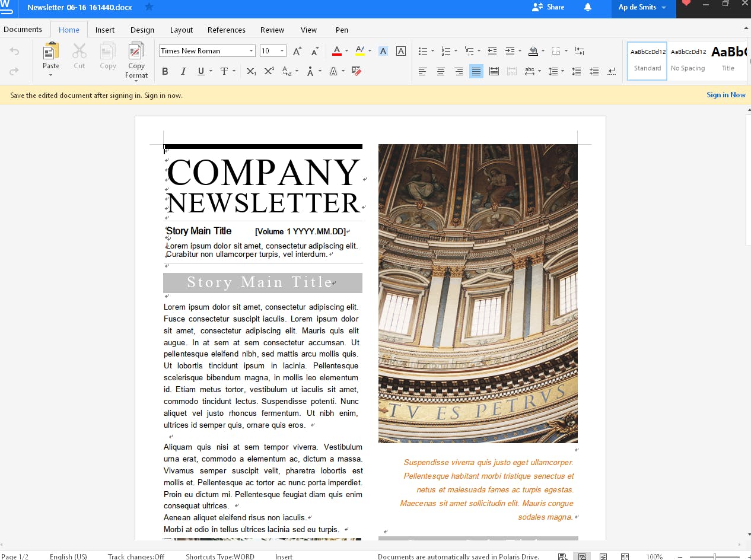Toggle paragraph marks display icon
Viewport: 751px width, 560px height.
(612, 71)
